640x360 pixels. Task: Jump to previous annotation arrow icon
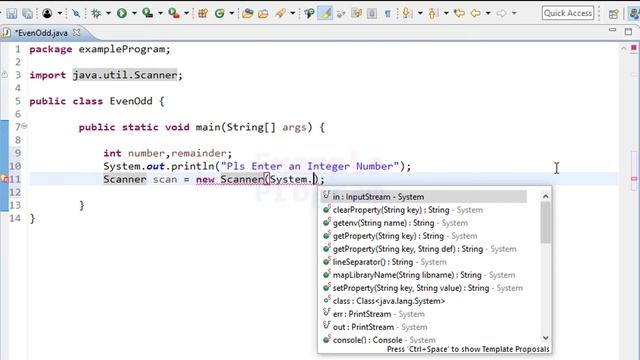point(433,13)
